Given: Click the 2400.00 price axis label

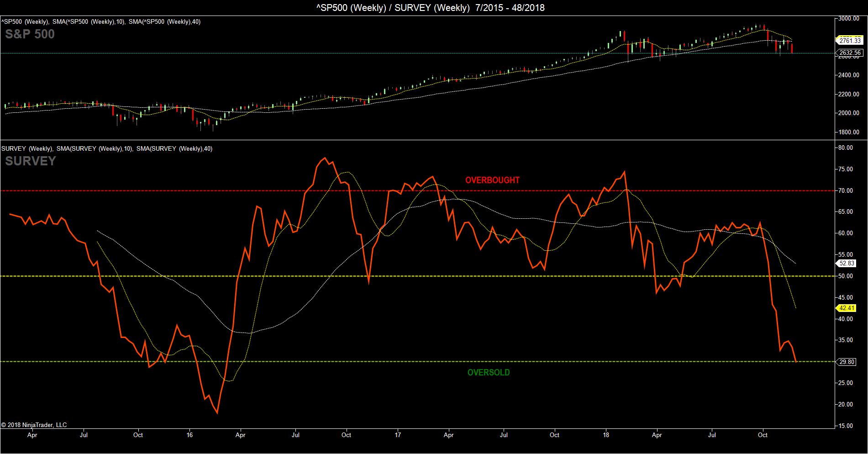Looking at the screenshot, I should pos(849,75).
